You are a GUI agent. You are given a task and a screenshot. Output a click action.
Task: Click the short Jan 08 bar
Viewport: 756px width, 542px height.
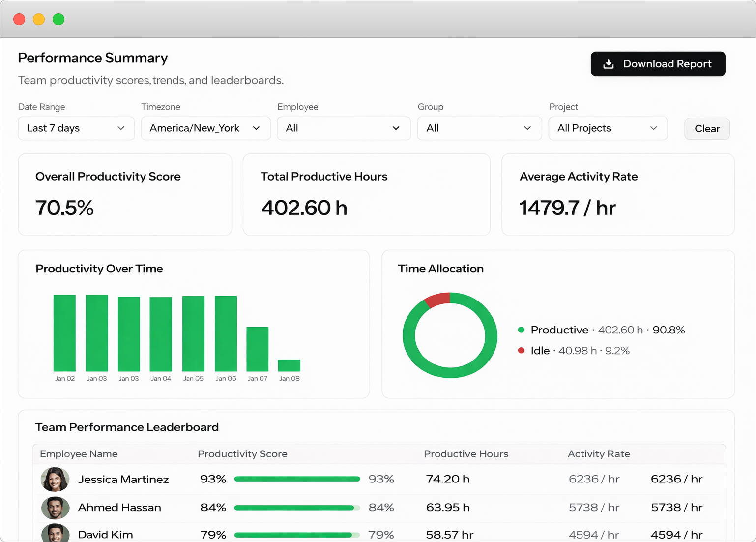pos(289,365)
